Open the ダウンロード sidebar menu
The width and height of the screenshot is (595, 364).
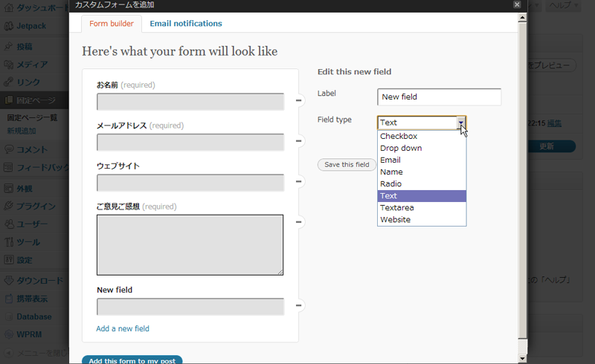[39, 281]
